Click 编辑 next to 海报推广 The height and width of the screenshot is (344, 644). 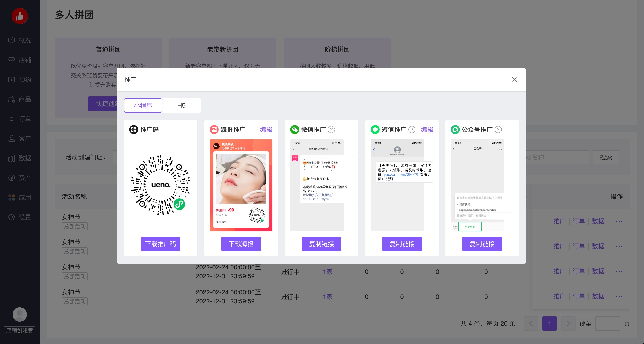266,129
